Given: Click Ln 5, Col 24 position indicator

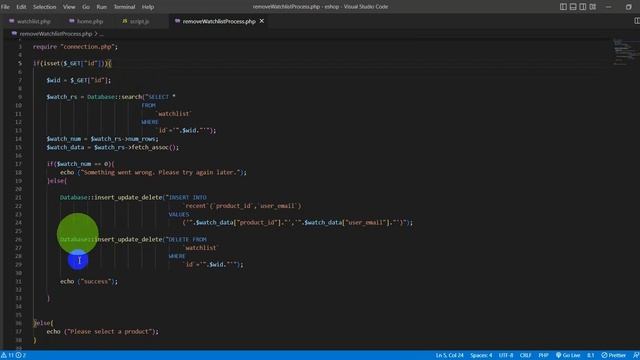Looking at the screenshot, I should 449,355.
